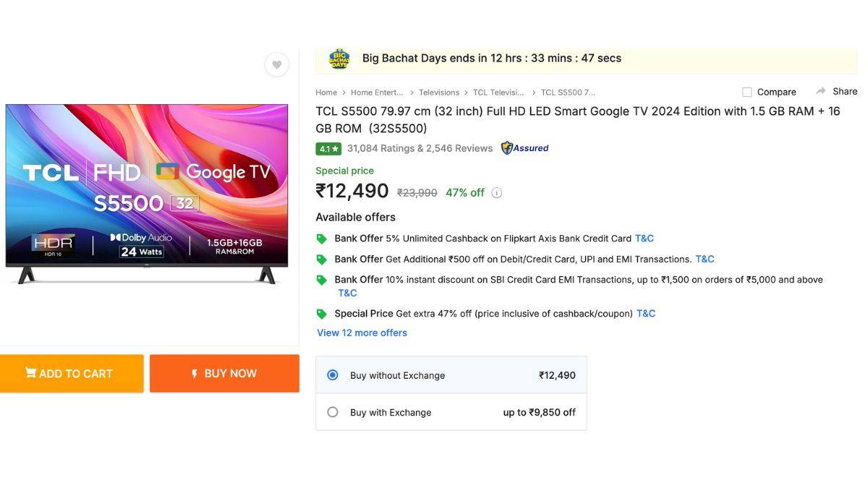This screenshot has width=868, height=488.
Task: Click the 4.1 star rating badge
Action: (x=328, y=149)
